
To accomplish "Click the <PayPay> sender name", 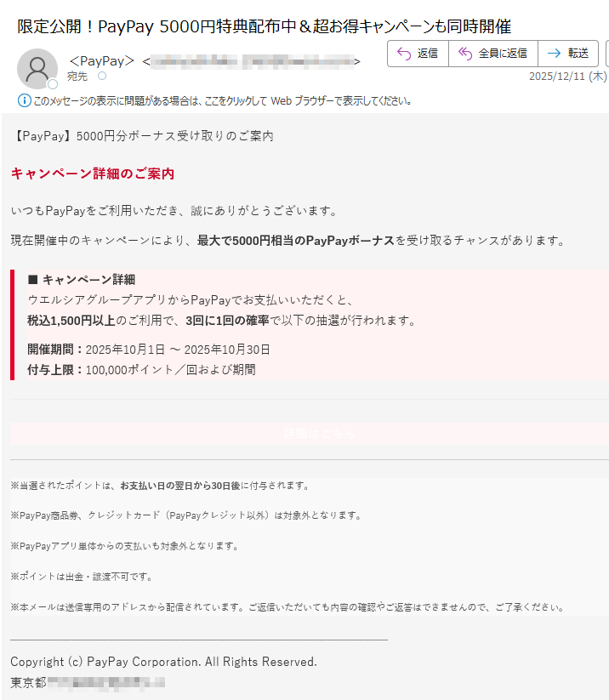I will click(102, 61).
